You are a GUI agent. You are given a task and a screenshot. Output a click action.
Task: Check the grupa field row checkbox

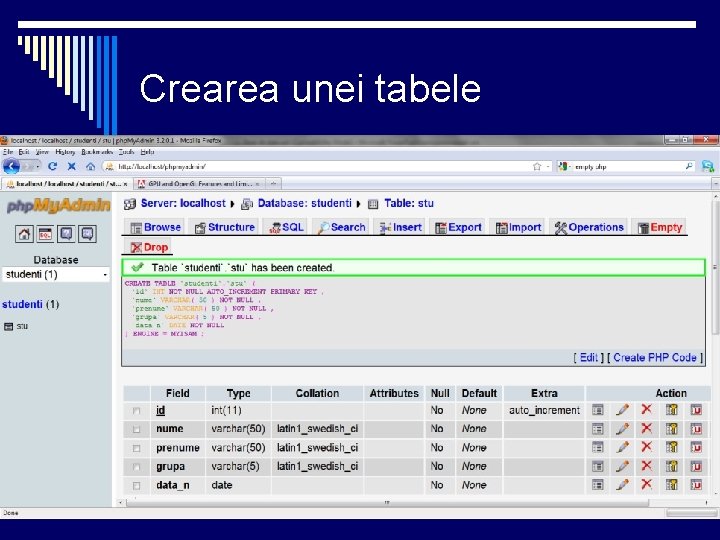pos(136,467)
